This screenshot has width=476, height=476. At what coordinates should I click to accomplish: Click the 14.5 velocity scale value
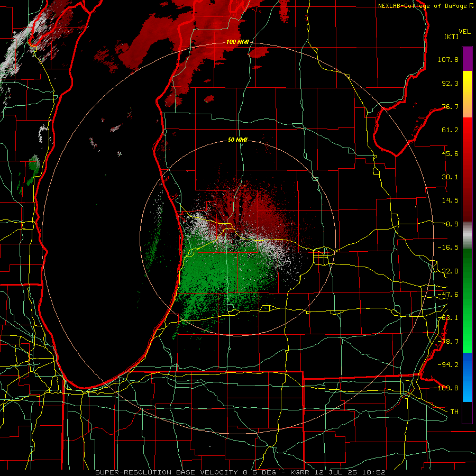[x=450, y=200]
